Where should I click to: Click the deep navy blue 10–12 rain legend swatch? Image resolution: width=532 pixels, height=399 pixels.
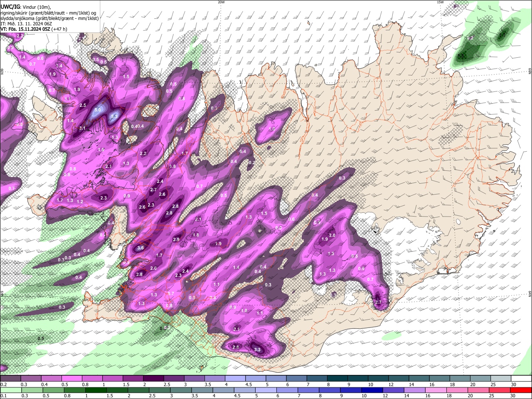click(372, 390)
